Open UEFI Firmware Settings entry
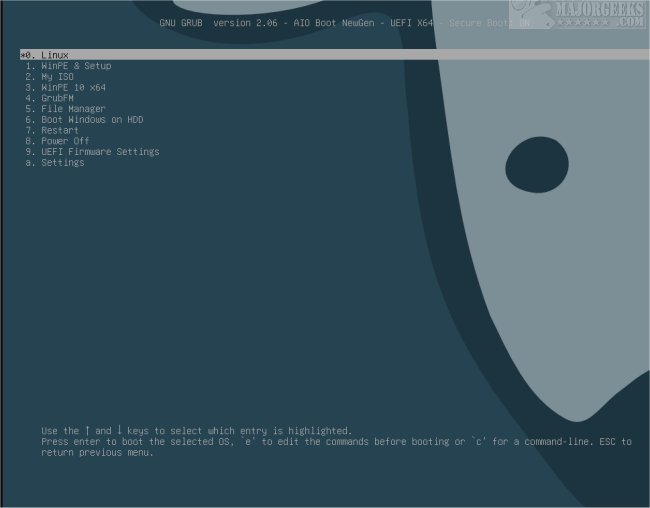The width and height of the screenshot is (650, 508). coord(92,152)
